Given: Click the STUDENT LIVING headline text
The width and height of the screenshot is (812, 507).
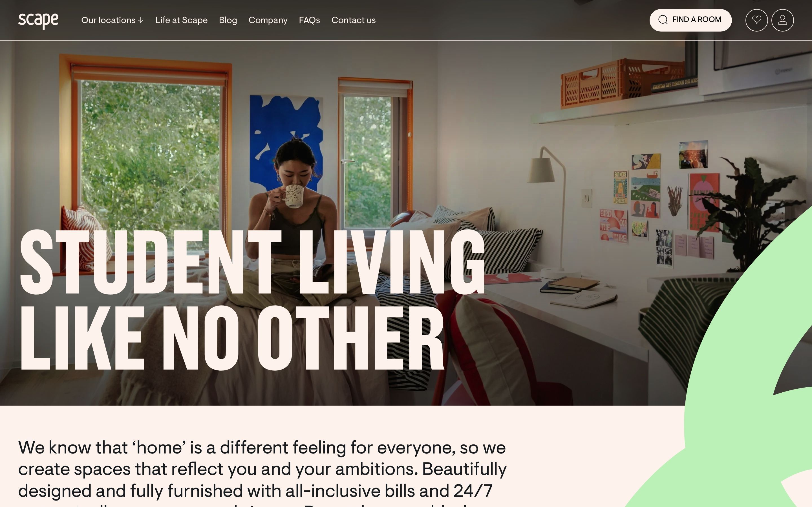Looking at the screenshot, I should [x=252, y=262].
